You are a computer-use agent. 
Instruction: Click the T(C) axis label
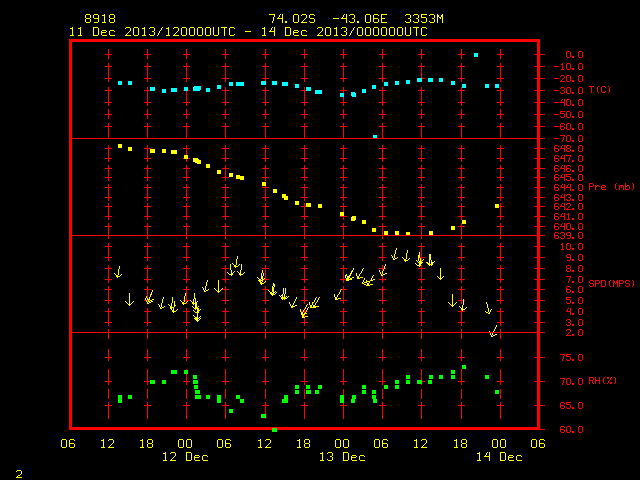pyautogui.click(x=600, y=89)
